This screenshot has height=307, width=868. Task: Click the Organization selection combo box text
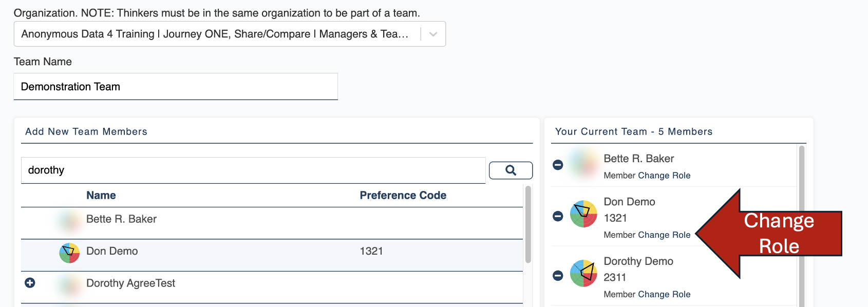point(215,34)
